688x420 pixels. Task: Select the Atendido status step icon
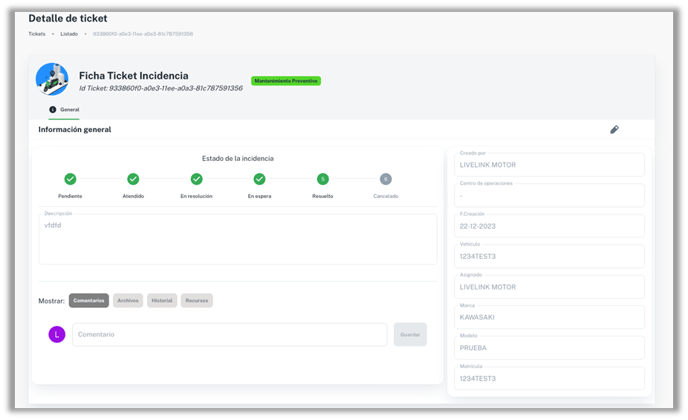133,179
